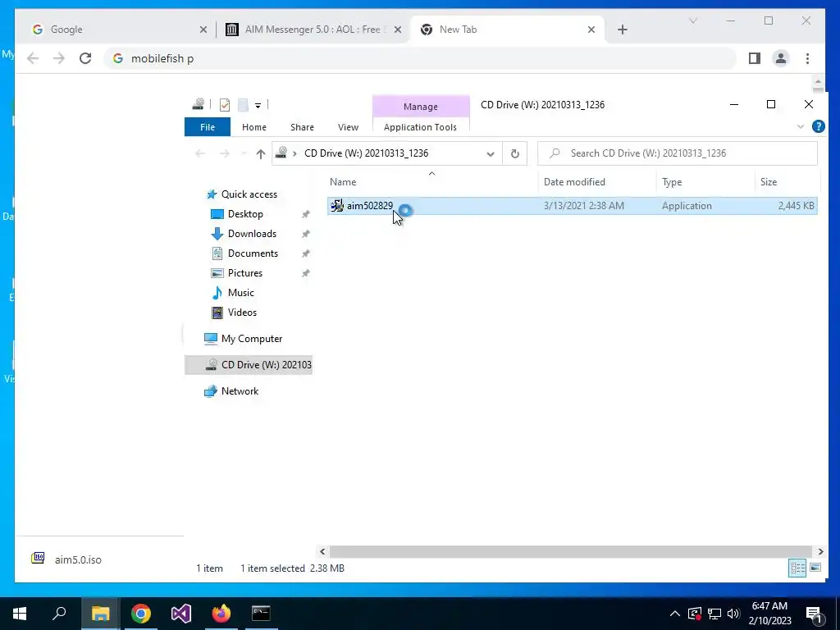Switch to Large icons view layout
This screenshot has height=630, width=840.
(x=815, y=568)
